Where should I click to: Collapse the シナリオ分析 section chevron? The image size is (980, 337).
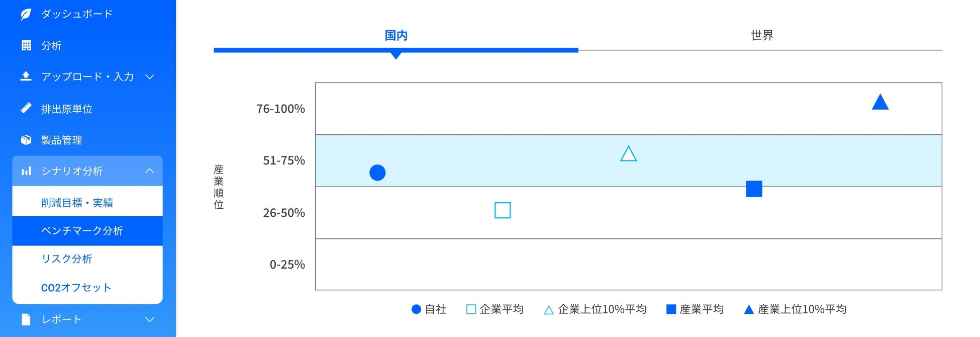[149, 171]
